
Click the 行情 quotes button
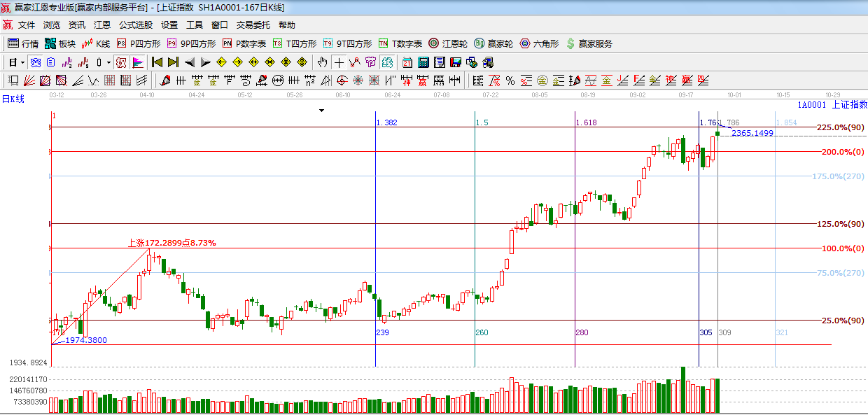pyautogui.click(x=23, y=43)
